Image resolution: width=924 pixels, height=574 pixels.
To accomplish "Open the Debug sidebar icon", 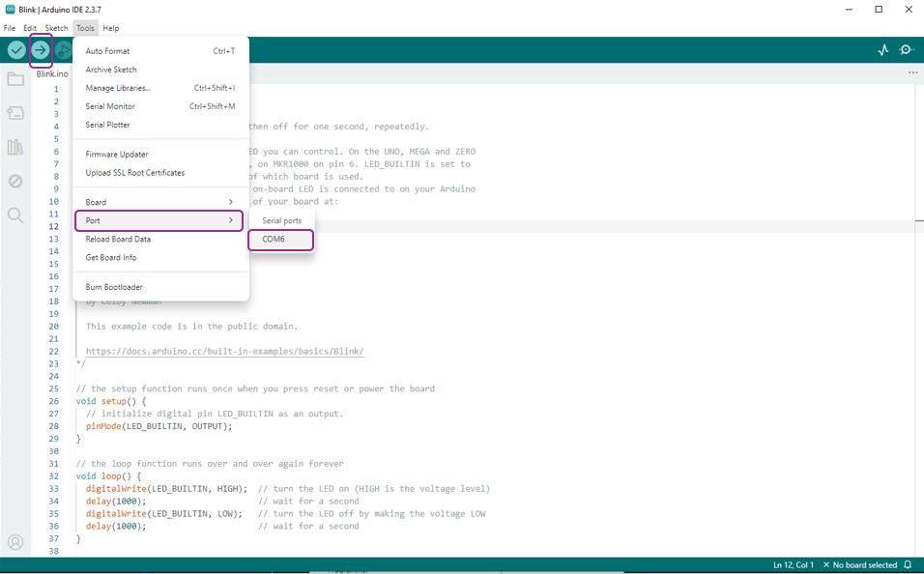I will pos(15,181).
